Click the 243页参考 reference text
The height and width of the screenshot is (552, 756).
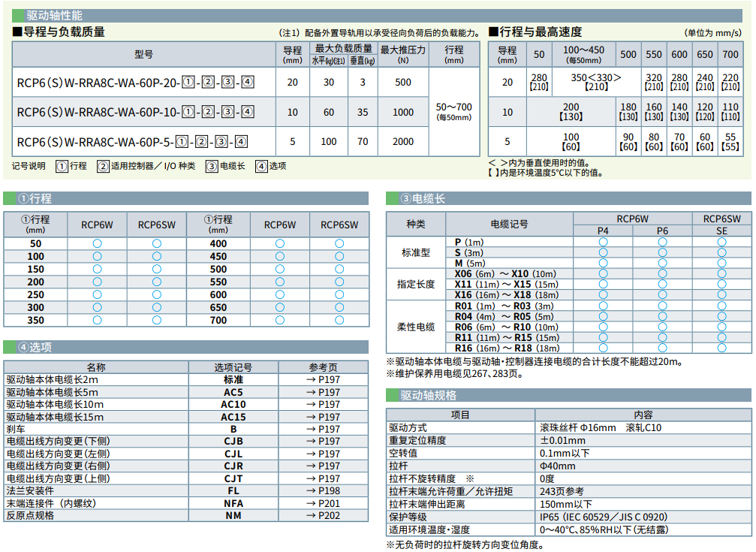click(562, 491)
